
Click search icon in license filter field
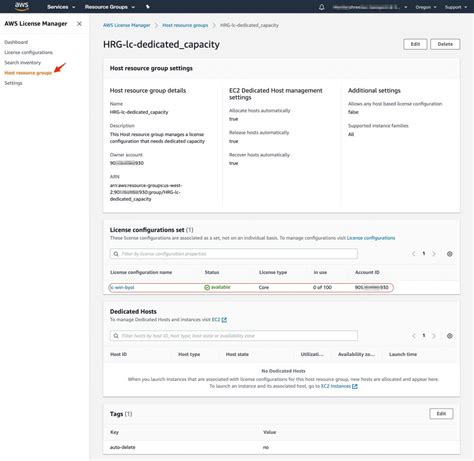click(x=116, y=254)
